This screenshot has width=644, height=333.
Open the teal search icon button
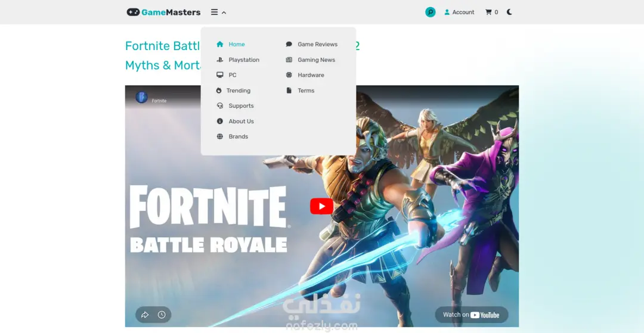pos(430,13)
